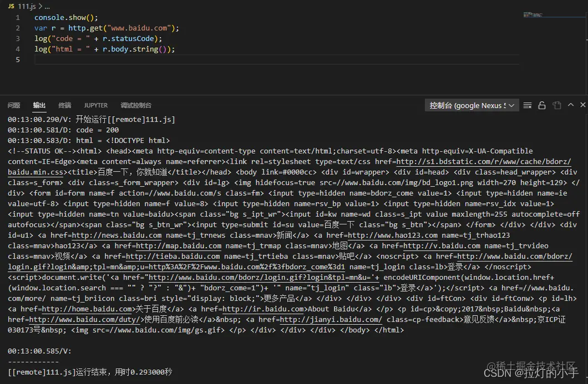Toggle the output scroll lock icon
Image resolution: width=588 pixels, height=384 pixels.
click(542, 105)
